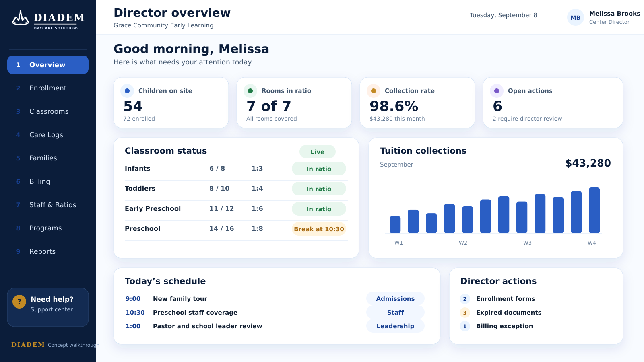Open Staff & Ratios page
The width and height of the screenshot is (644, 362).
point(48,205)
